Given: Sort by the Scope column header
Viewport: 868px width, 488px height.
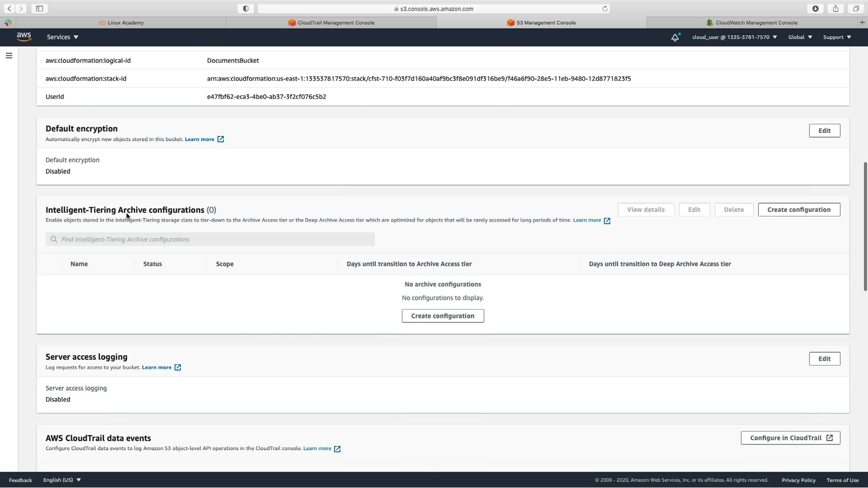Looking at the screenshot, I should tap(225, 264).
